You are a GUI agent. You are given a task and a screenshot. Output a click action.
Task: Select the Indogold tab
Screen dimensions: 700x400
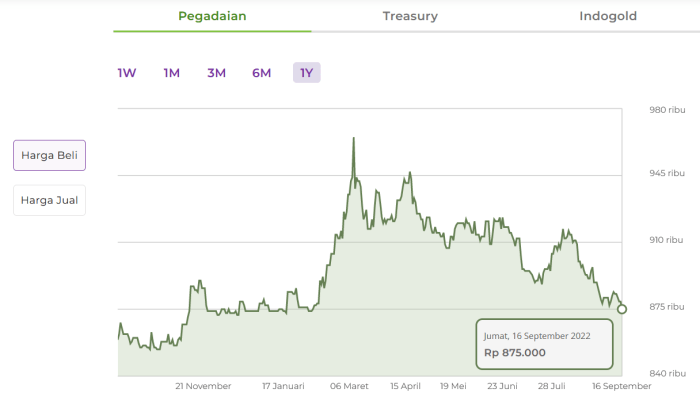click(x=608, y=16)
